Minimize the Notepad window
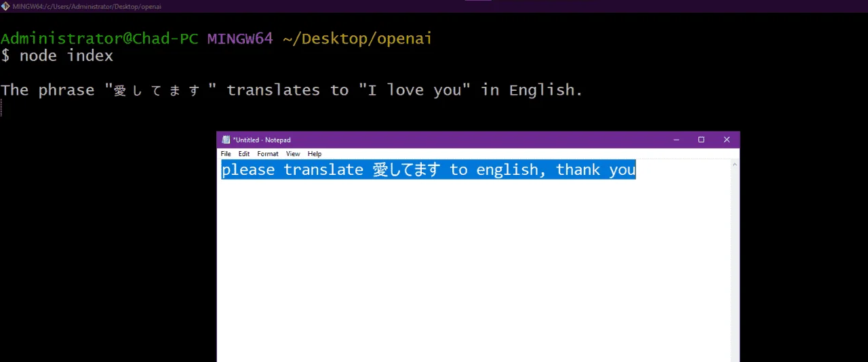The width and height of the screenshot is (868, 362). pos(676,140)
